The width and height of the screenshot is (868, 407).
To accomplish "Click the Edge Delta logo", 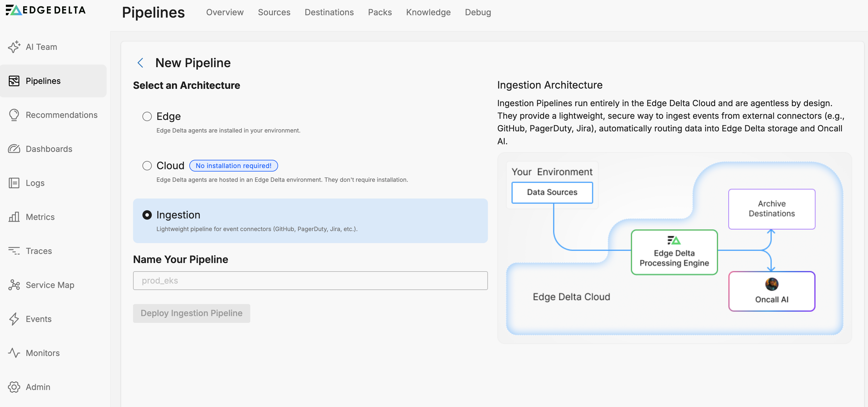I will 45,10.
